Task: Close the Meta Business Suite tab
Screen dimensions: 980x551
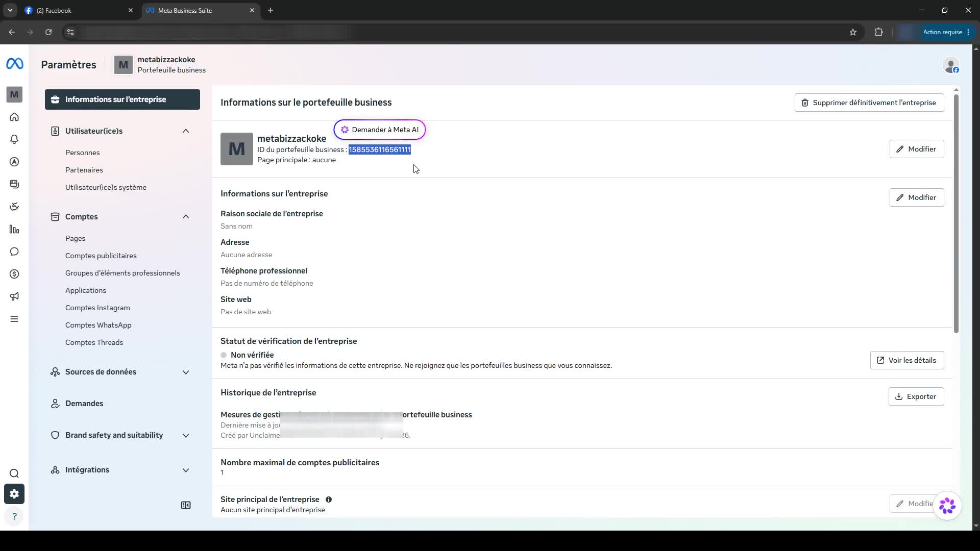Action: click(x=252, y=10)
